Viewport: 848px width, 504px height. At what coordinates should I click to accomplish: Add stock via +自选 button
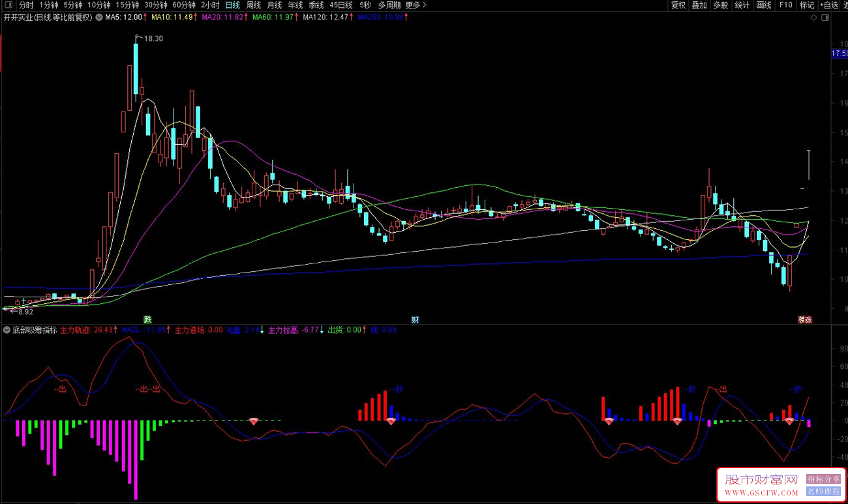[x=828, y=5]
